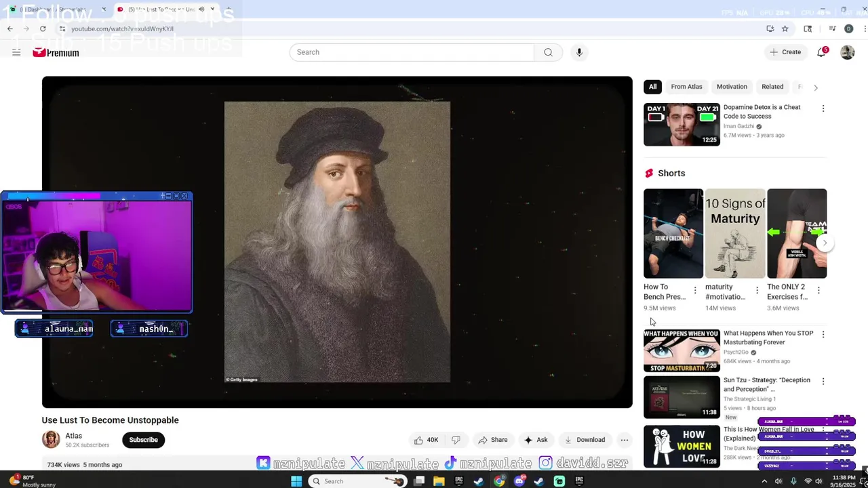This screenshot has width=868, height=488.
Task: Open the Windows Start menu
Action: coord(296,481)
